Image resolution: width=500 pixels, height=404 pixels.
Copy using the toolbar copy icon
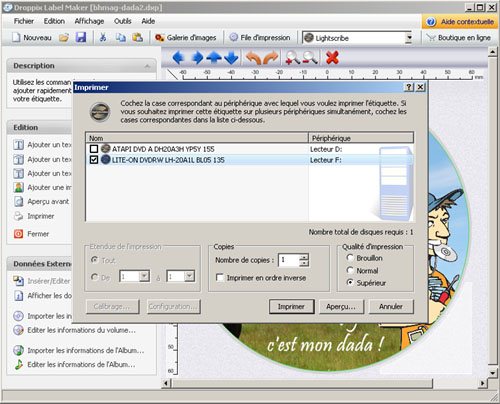(x=121, y=38)
